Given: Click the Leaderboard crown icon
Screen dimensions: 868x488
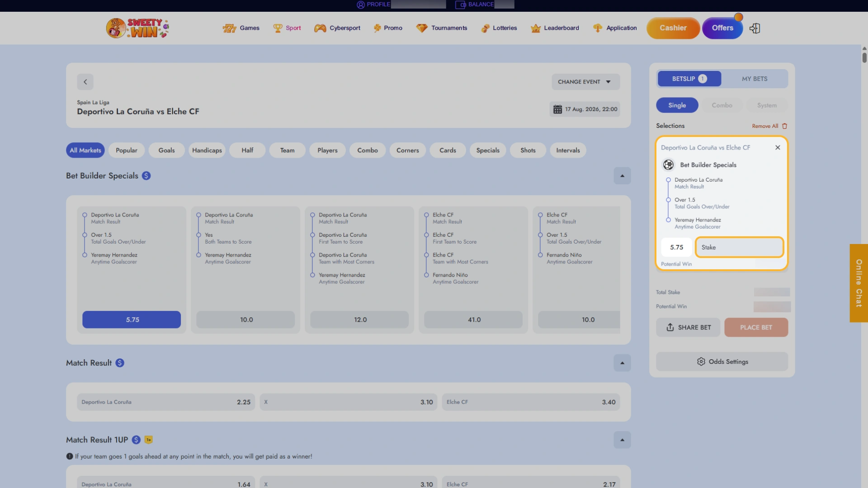Looking at the screenshot, I should (x=536, y=28).
